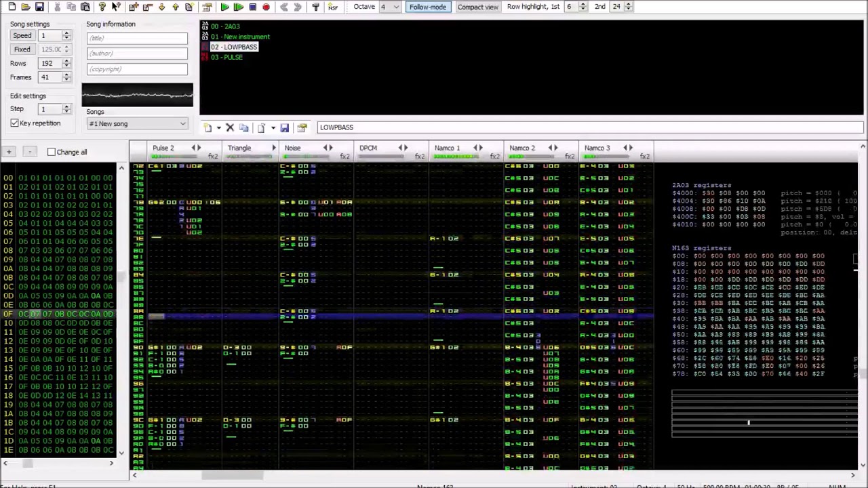This screenshot has width=868, height=488.
Task: Toggle record edit mode
Action: tap(266, 7)
